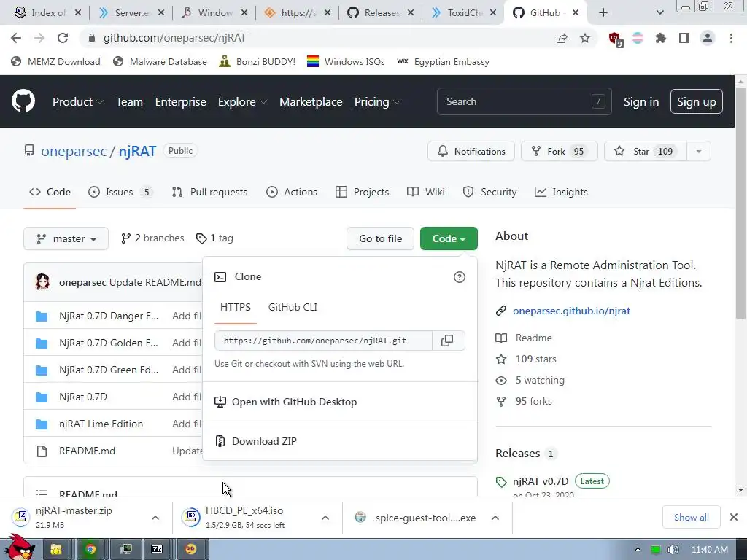This screenshot has height=560, width=747.
Task: Open the 2 branches link
Action: pos(153,238)
